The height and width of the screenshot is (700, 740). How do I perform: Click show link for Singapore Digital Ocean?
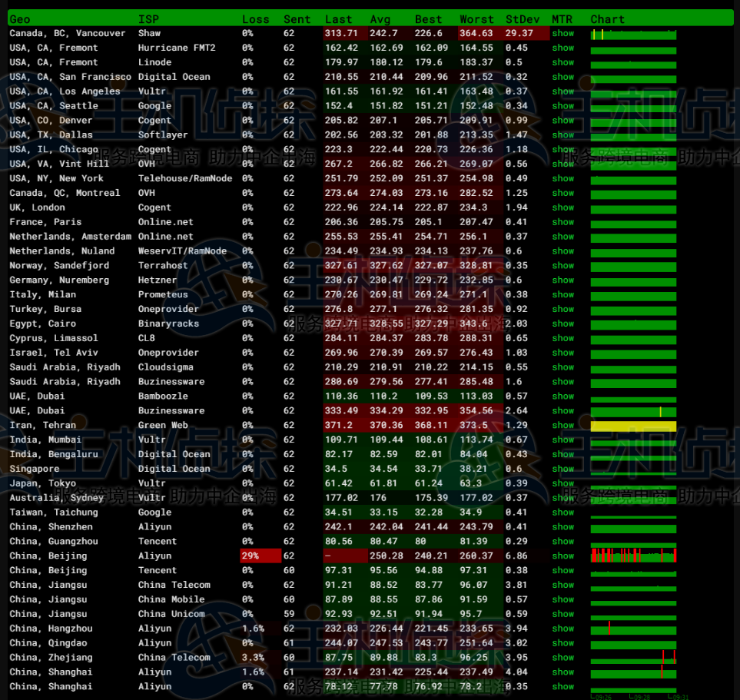pyautogui.click(x=562, y=469)
